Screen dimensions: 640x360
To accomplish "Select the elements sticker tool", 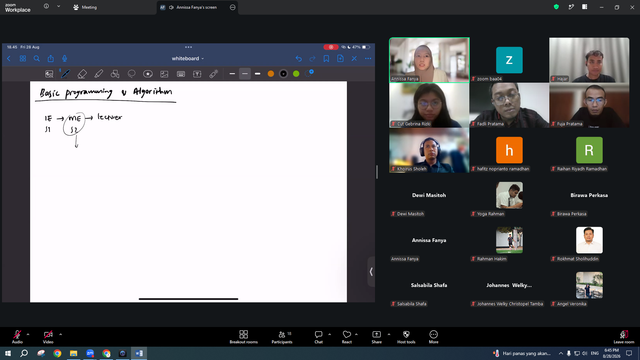I will point(148,74).
